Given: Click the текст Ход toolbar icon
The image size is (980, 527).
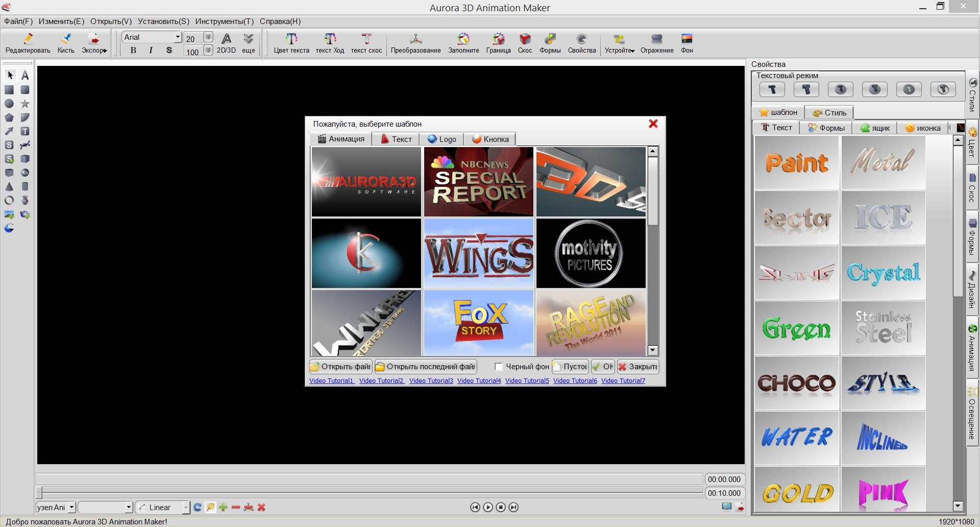Looking at the screenshot, I should (330, 43).
